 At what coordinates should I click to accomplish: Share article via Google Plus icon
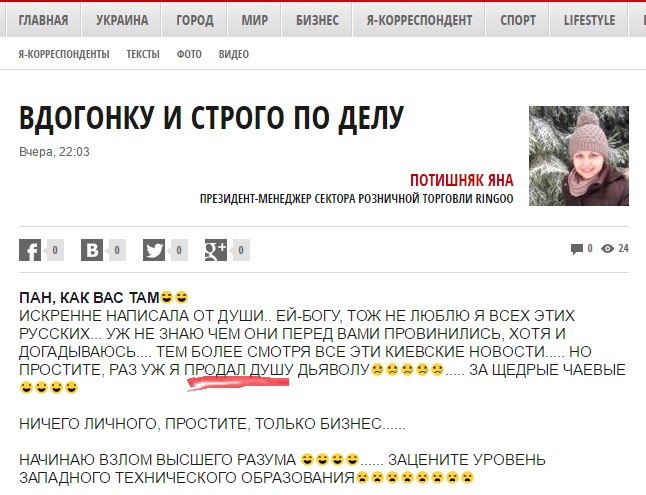(216, 250)
